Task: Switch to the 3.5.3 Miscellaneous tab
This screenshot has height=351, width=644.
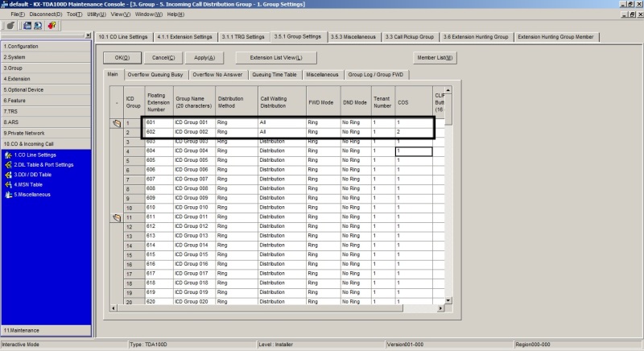Action: (353, 37)
